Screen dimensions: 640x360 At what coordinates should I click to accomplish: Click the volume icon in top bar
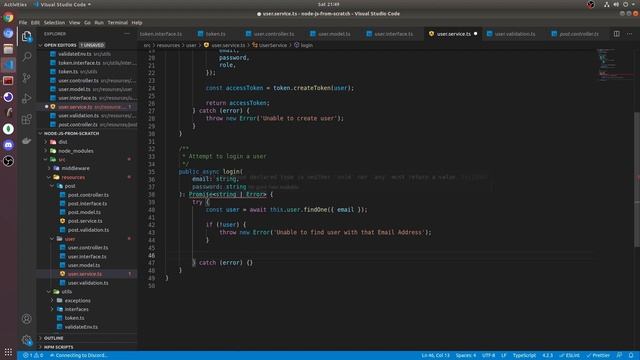click(x=616, y=4)
